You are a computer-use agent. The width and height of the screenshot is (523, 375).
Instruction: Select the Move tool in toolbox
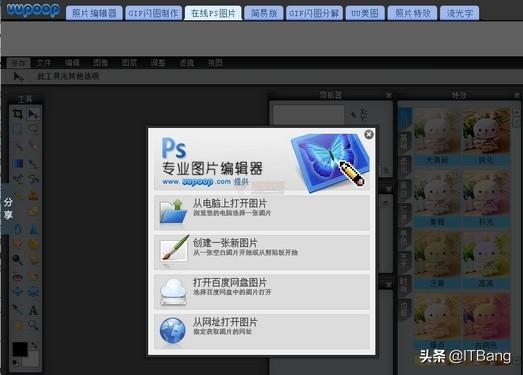tap(33, 114)
